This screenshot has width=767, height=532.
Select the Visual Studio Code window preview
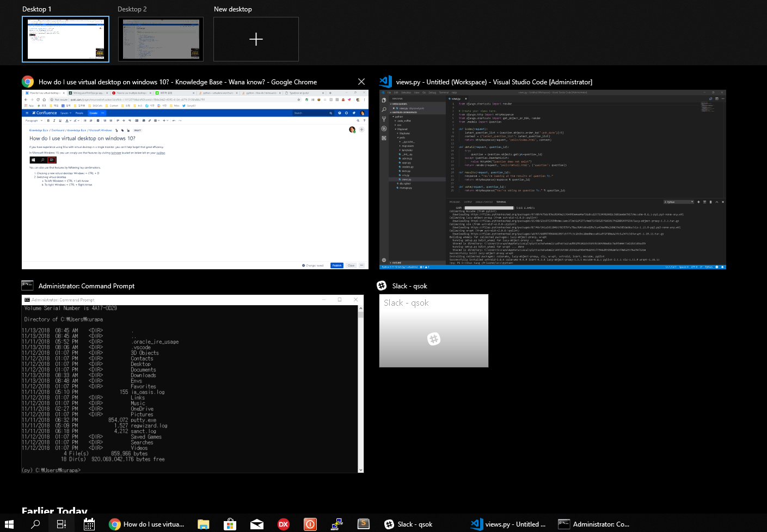553,180
